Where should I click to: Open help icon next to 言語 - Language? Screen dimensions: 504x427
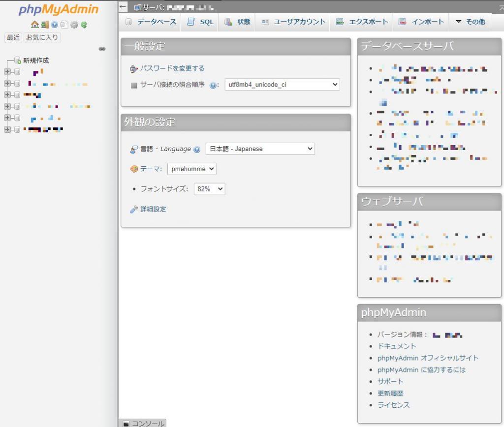click(x=197, y=150)
